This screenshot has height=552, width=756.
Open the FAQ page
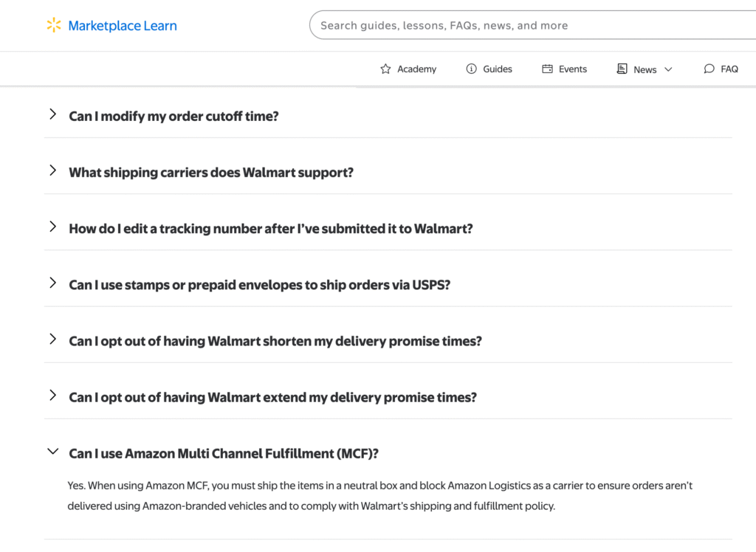[729, 69]
